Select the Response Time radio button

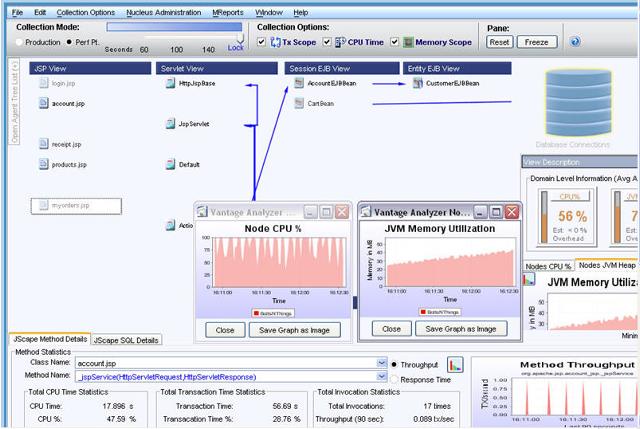(x=394, y=380)
